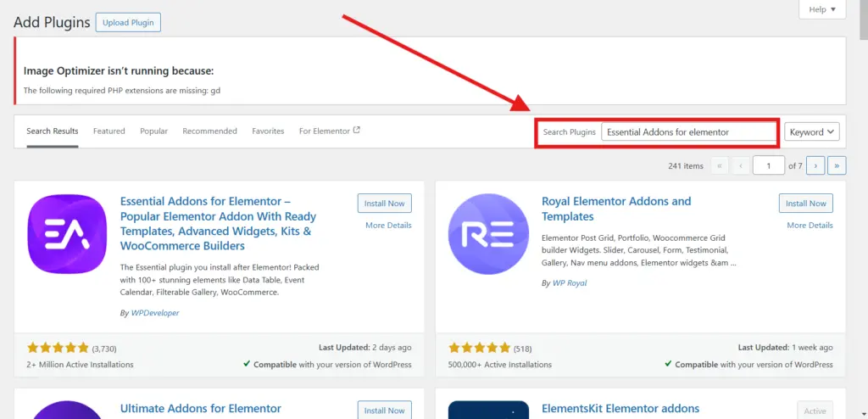868x419 pixels.
Task: Click 'Last Updated: 2 days ago' text
Action: 364,348
